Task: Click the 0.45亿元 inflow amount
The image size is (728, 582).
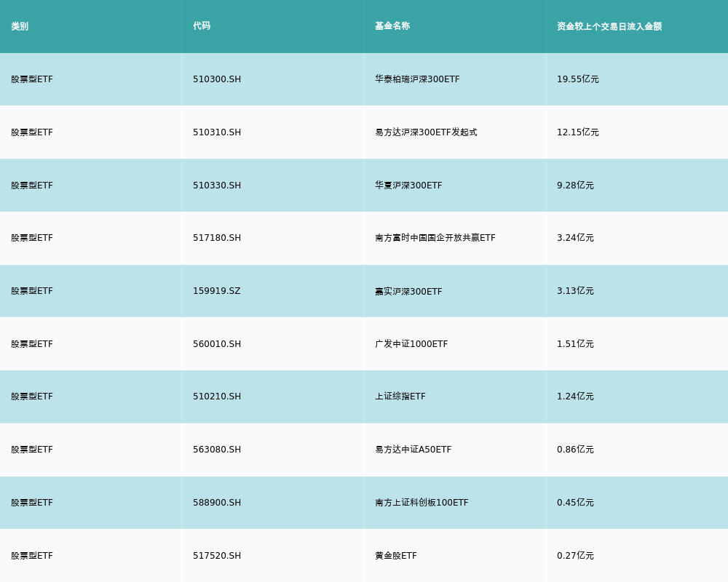Action: coord(575,503)
